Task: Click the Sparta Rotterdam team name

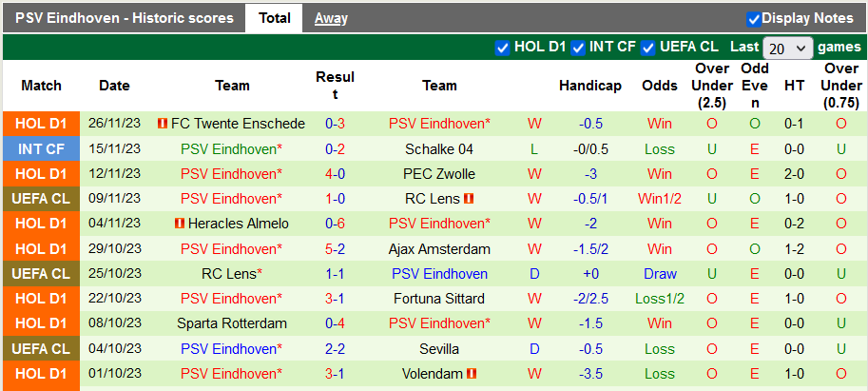Action: 232,323
